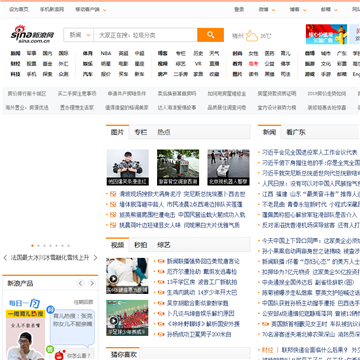360x360 pixels.
Task: Show next headline right of 法国最大冰川
Action: point(95,258)
